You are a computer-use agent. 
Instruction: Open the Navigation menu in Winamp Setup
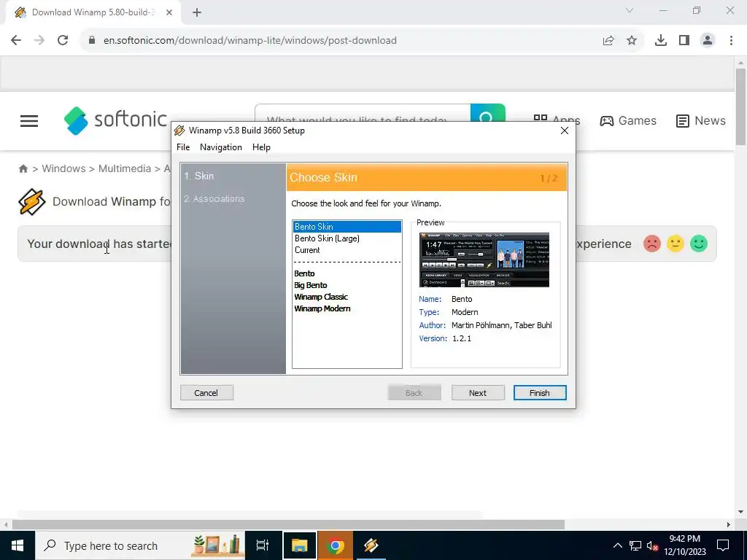click(220, 147)
